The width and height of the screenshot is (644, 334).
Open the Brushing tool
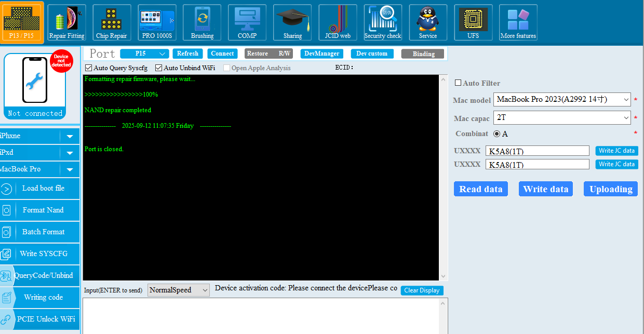[202, 22]
